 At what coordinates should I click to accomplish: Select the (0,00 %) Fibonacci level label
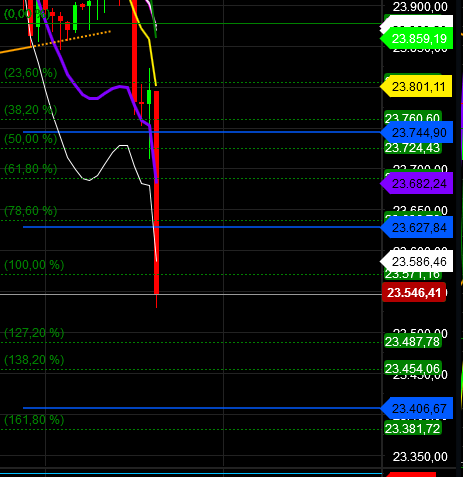[x=27, y=14]
